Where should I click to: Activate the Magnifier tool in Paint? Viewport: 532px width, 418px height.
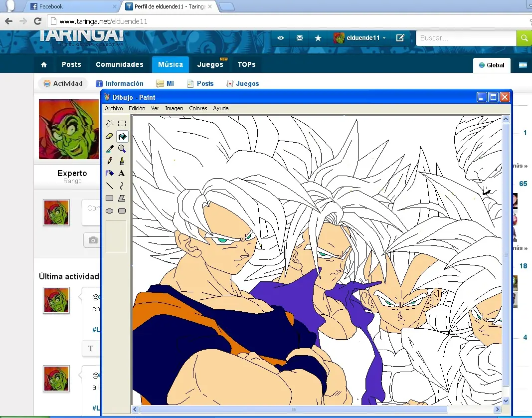[x=122, y=149]
